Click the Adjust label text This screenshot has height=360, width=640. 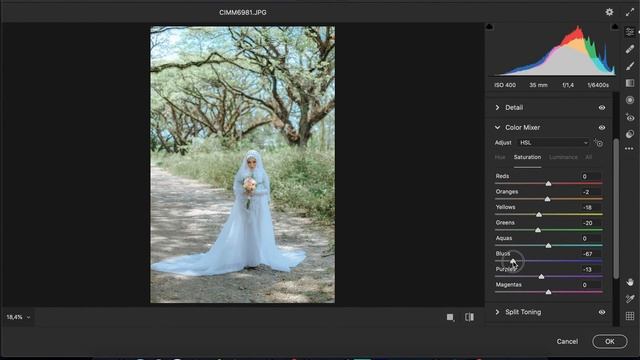[x=503, y=143]
